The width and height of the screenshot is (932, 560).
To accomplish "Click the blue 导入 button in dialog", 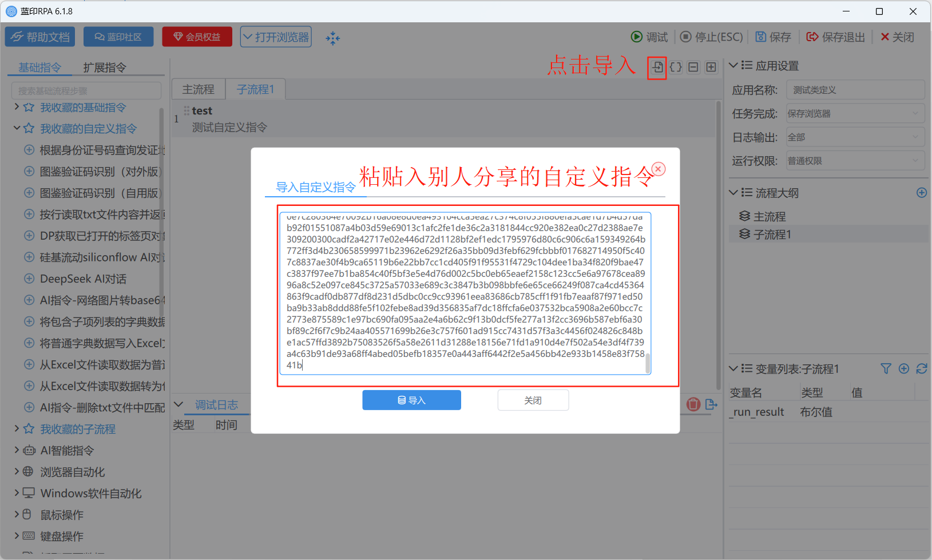I will (411, 400).
